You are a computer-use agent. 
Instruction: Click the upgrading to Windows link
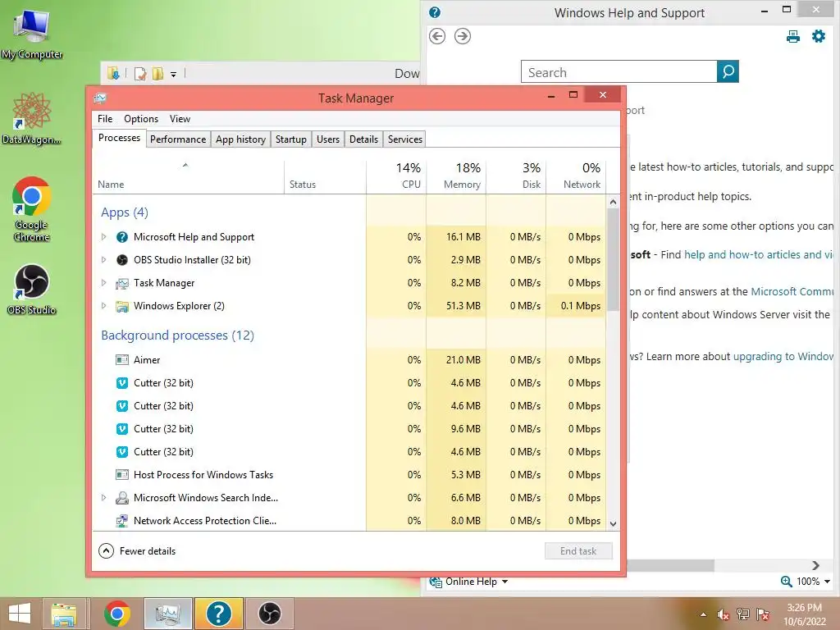click(x=783, y=356)
